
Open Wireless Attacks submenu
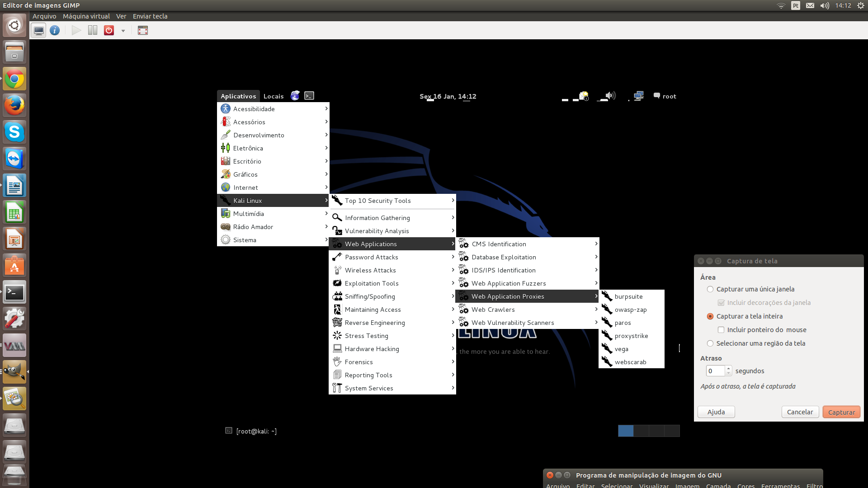pyautogui.click(x=392, y=270)
